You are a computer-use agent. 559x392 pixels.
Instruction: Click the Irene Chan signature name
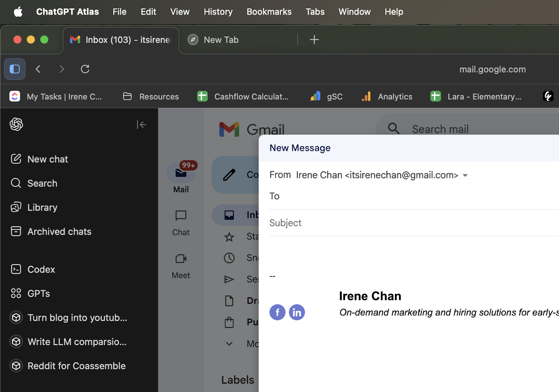tap(370, 296)
